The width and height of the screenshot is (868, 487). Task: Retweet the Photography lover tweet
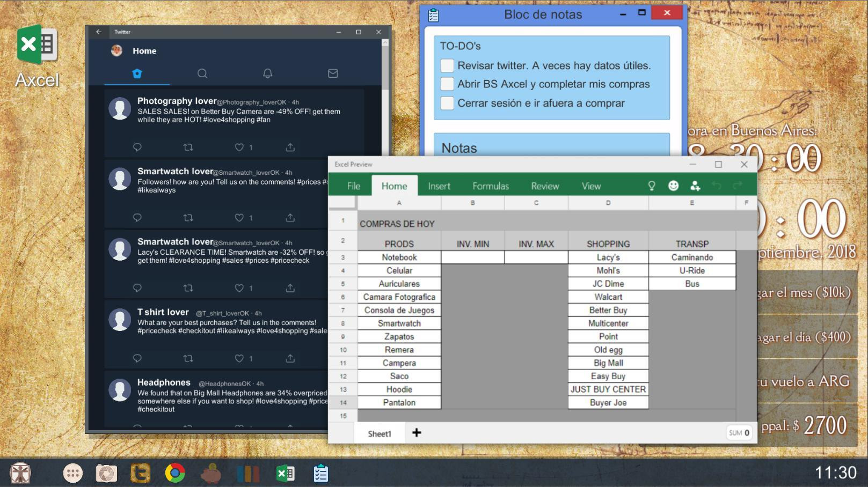(x=188, y=147)
